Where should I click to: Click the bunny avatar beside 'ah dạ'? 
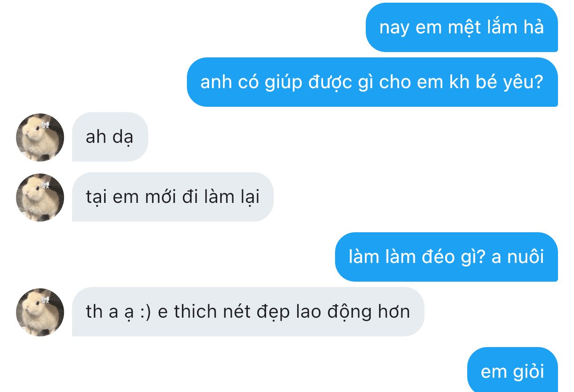coord(40,137)
